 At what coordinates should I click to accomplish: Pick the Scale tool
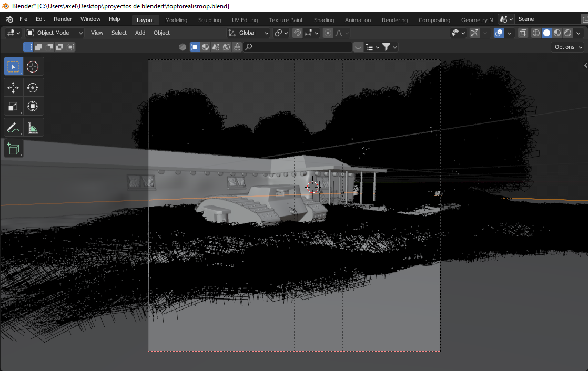(x=13, y=107)
